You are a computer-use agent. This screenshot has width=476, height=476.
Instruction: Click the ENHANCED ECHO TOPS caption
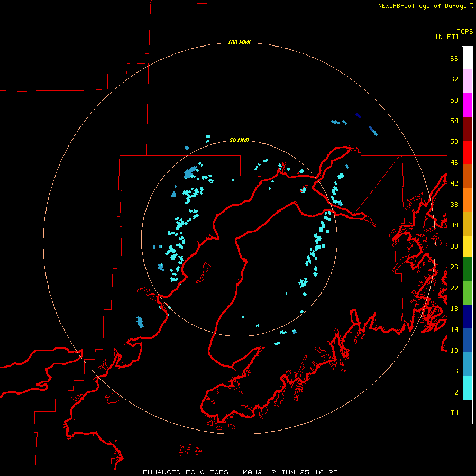(186, 472)
